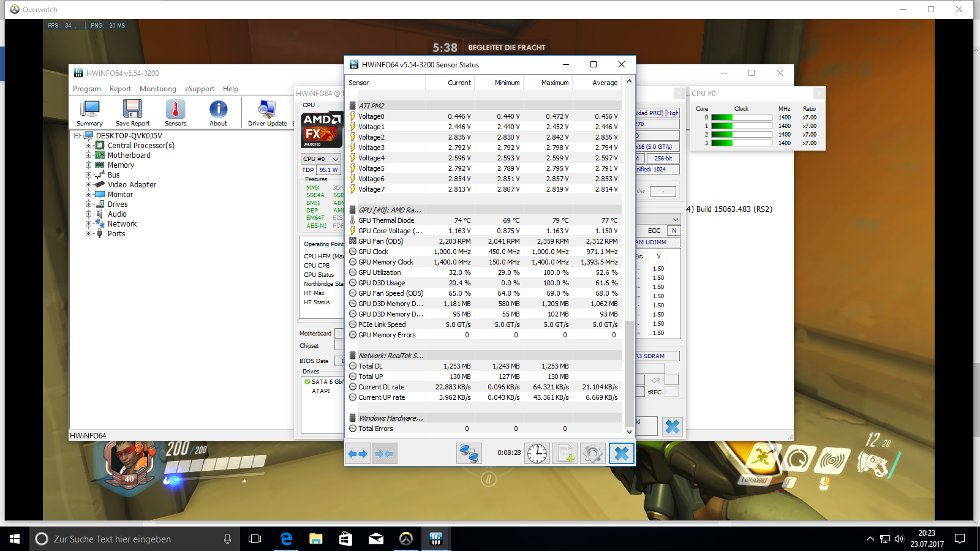Collapse the Windows Hardware sensor group
Screen dimensions: 980x551
[353, 418]
